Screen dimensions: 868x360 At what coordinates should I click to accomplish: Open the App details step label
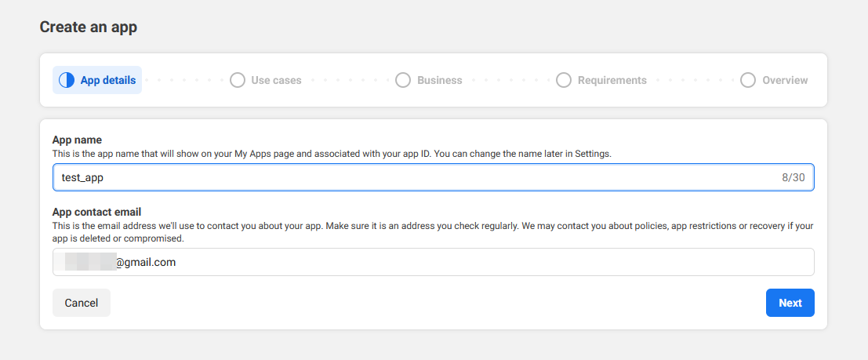pos(107,80)
